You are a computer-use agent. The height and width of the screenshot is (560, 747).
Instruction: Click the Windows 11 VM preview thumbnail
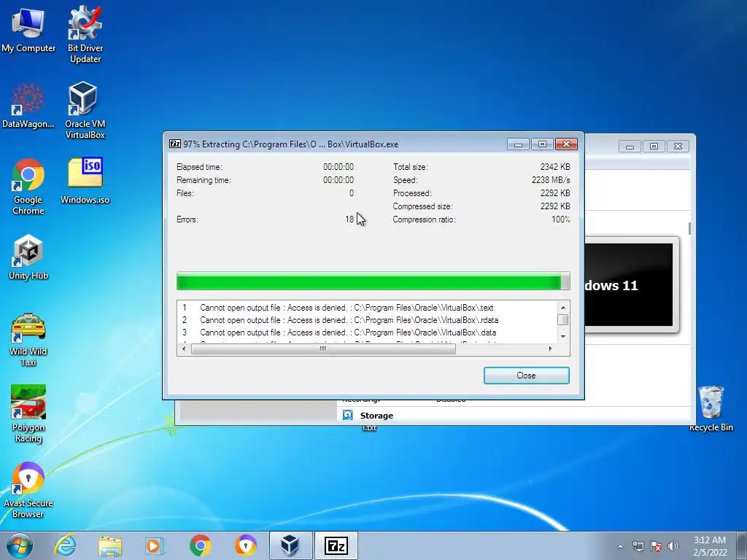(x=629, y=285)
